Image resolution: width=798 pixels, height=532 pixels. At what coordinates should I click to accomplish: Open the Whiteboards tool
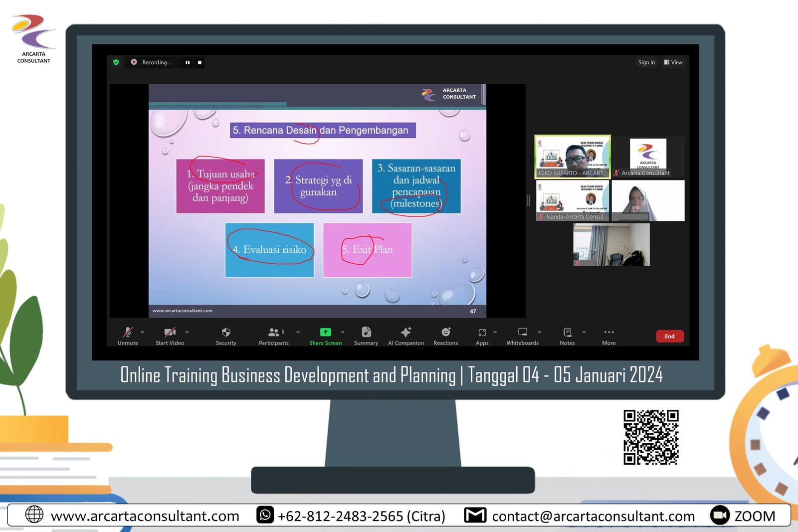(x=522, y=333)
